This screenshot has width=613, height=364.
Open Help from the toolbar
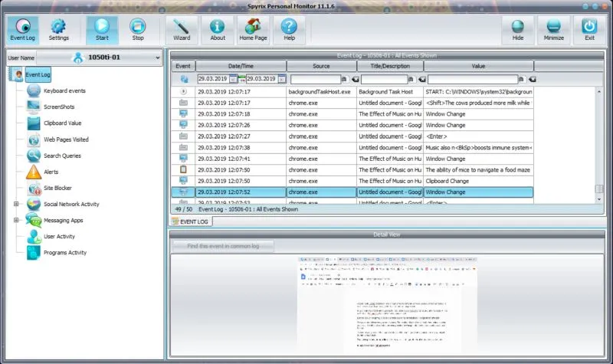point(289,30)
